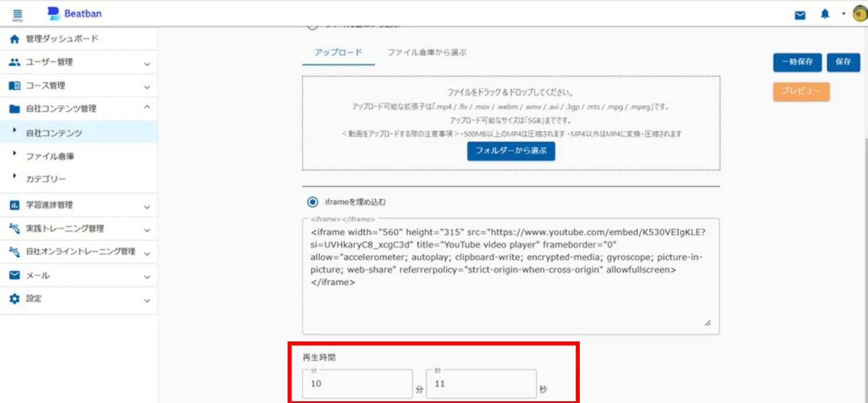Image resolution: width=868 pixels, height=403 pixels.
Task: Click the icon beside 実践トレーニング管理
Action: (x=15, y=228)
